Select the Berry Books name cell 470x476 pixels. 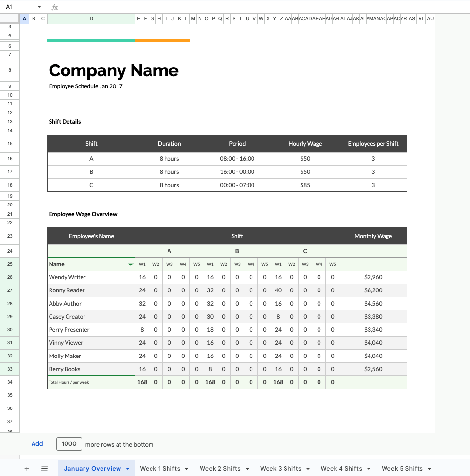(91, 369)
